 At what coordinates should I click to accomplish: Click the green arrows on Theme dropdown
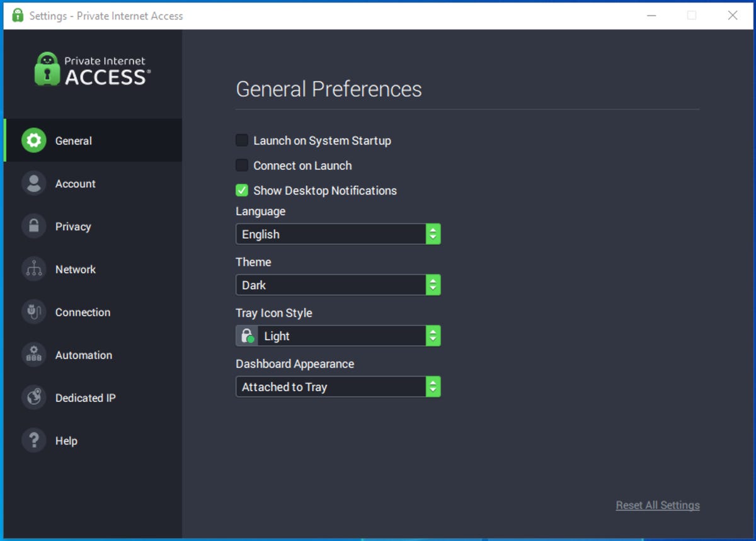[x=433, y=285]
